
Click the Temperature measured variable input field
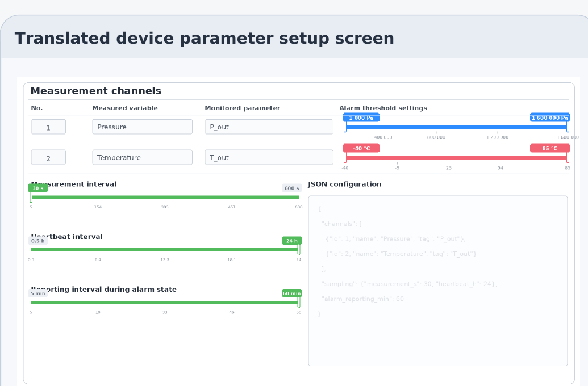(141, 157)
